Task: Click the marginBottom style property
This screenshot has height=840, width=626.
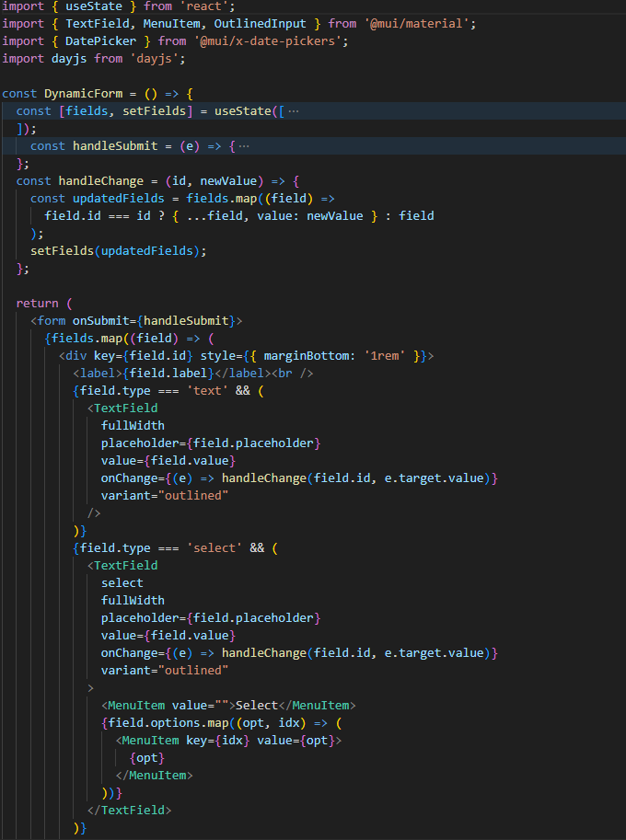Action: click(307, 355)
